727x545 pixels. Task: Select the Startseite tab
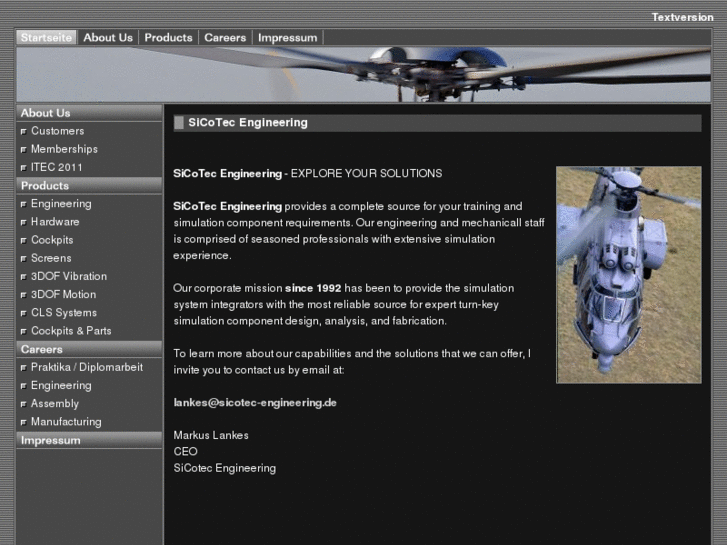[46, 38]
